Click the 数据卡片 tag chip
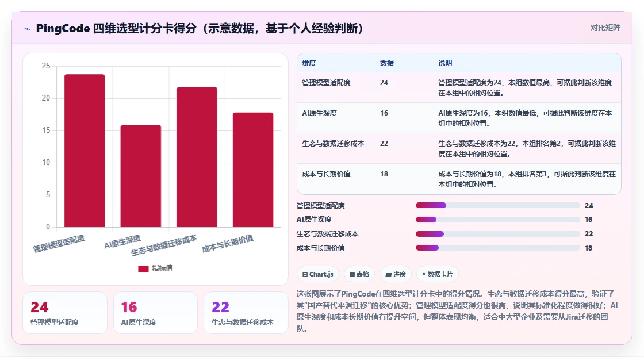 (x=438, y=274)
